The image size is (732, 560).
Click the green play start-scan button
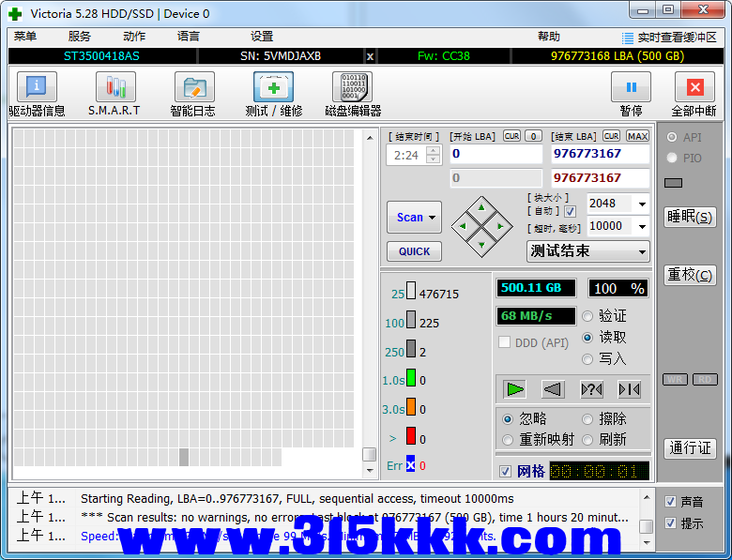pyautogui.click(x=515, y=389)
